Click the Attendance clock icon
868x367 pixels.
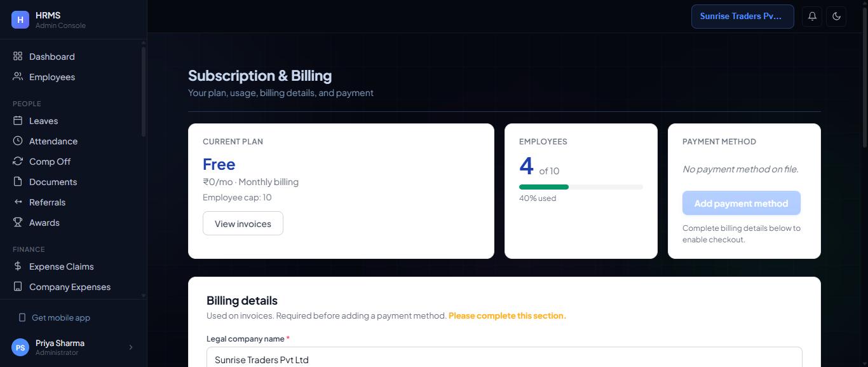click(x=18, y=141)
